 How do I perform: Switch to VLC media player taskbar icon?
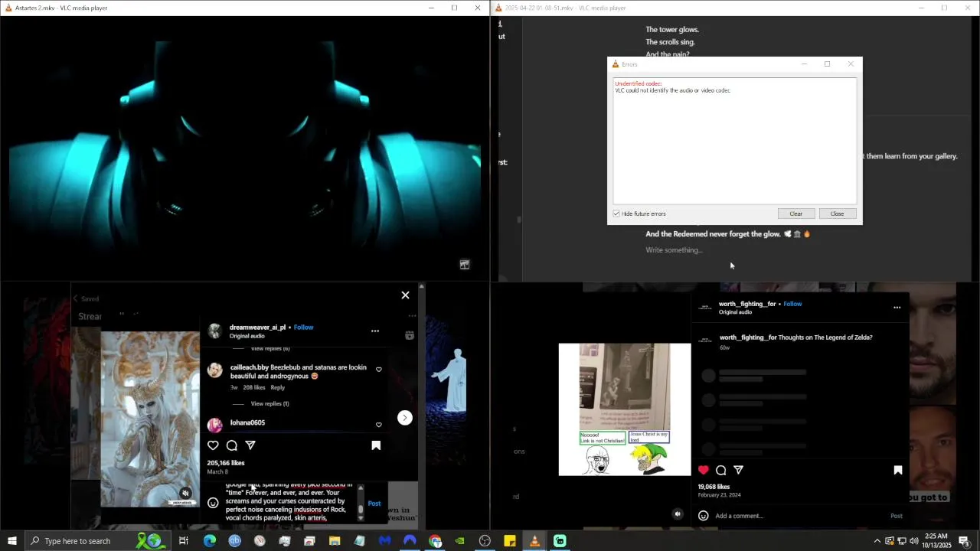click(535, 541)
